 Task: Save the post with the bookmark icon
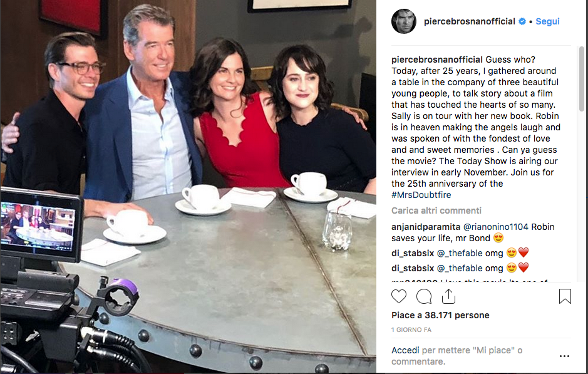click(565, 296)
